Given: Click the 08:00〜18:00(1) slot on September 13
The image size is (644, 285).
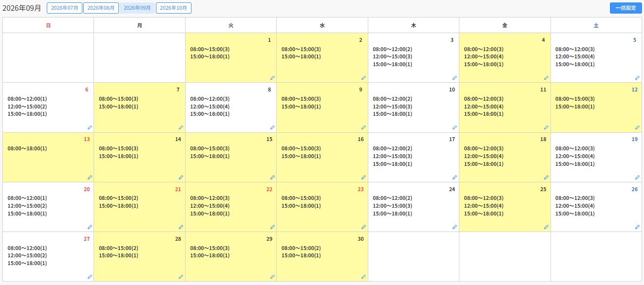Looking at the screenshot, I should click(27, 148).
